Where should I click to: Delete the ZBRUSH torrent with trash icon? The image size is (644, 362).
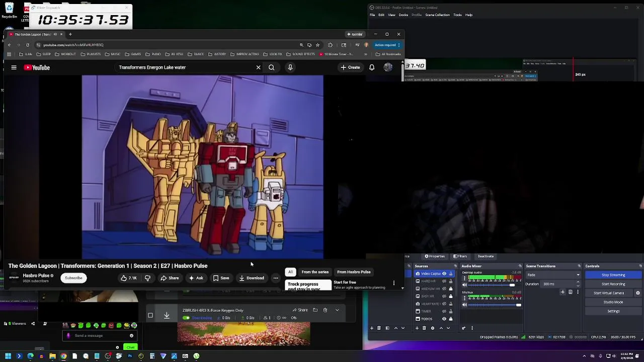pos(325,310)
